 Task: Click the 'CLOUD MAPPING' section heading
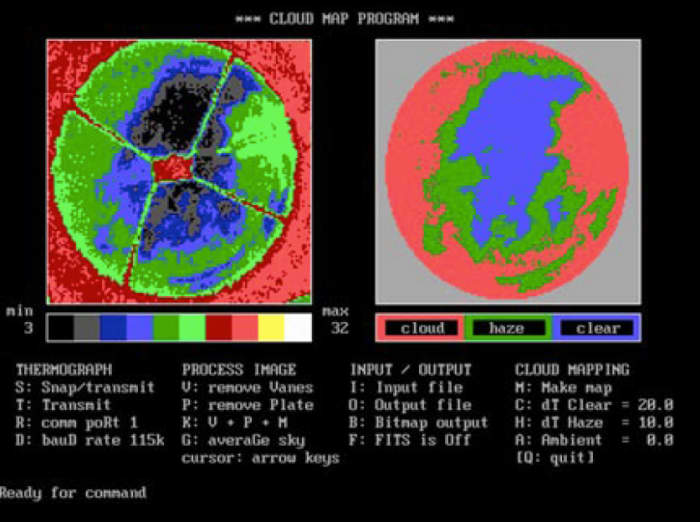(x=572, y=370)
